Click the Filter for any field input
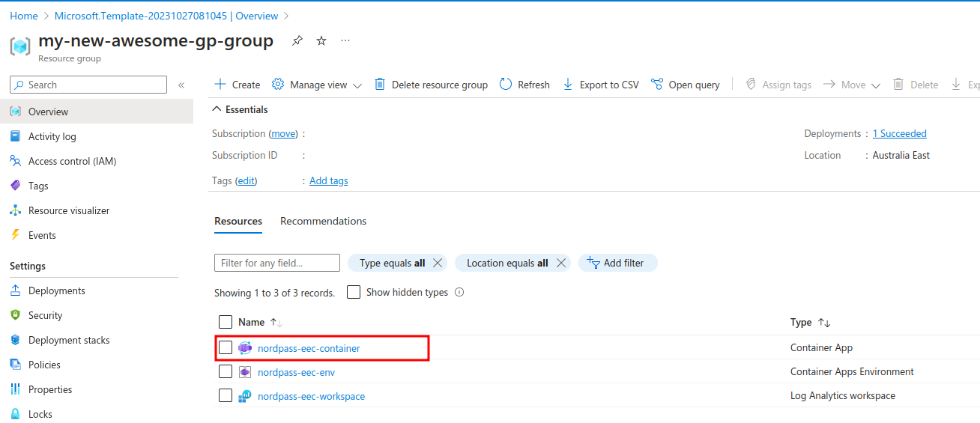The width and height of the screenshot is (980, 423). point(277,263)
